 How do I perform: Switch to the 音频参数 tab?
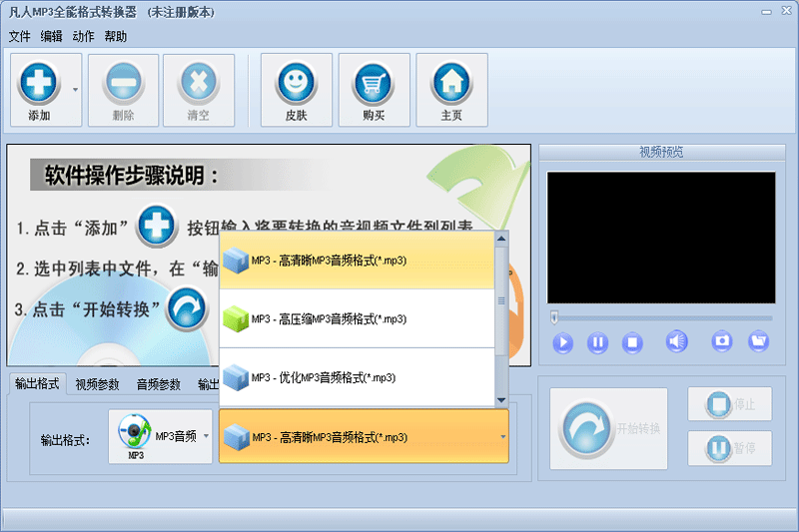[159, 384]
